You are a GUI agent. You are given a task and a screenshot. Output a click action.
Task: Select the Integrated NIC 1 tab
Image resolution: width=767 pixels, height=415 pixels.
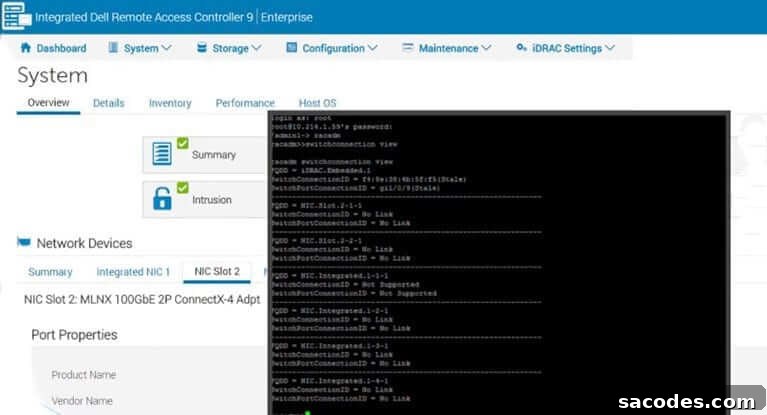pyautogui.click(x=133, y=272)
